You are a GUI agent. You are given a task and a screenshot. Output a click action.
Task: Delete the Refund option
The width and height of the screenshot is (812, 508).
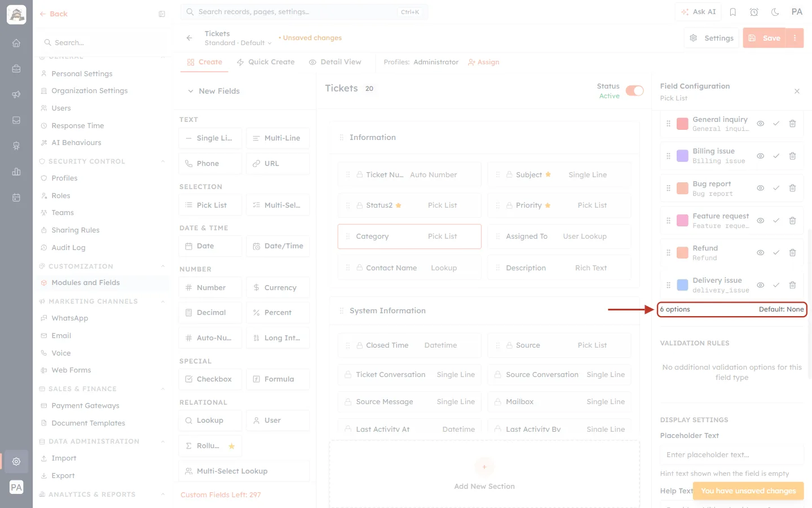point(792,253)
